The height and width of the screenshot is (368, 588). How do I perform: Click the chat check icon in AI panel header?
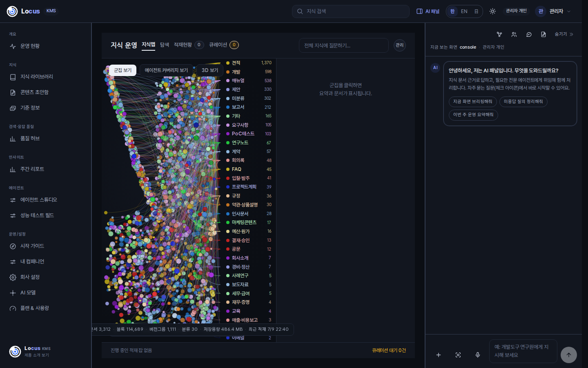point(529,34)
